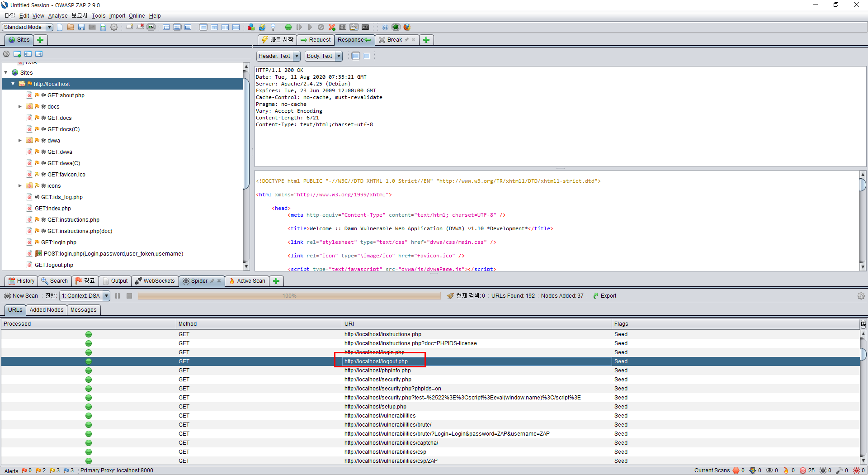The width and height of the screenshot is (868, 475).
Task: Click the stop spider scan square button
Action: (x=129, y=296)
